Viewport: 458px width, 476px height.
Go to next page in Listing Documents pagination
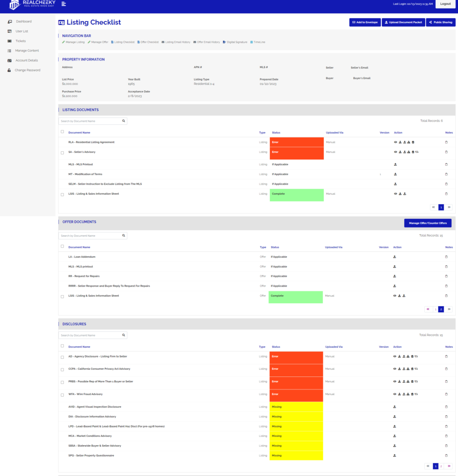point(448,207)
